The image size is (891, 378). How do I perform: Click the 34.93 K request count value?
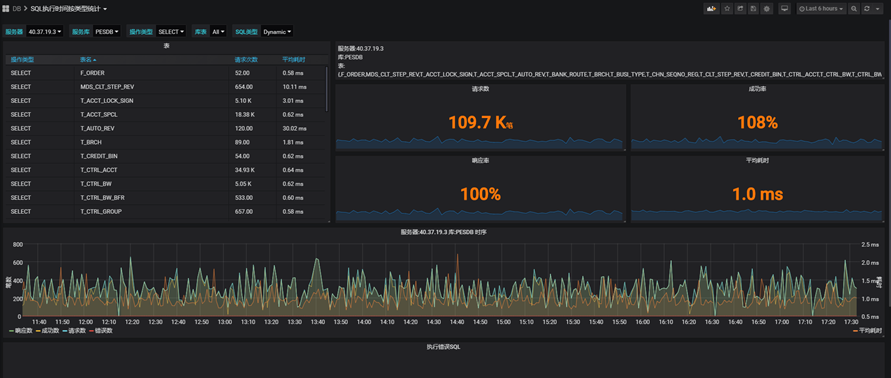tap(244, 170)
